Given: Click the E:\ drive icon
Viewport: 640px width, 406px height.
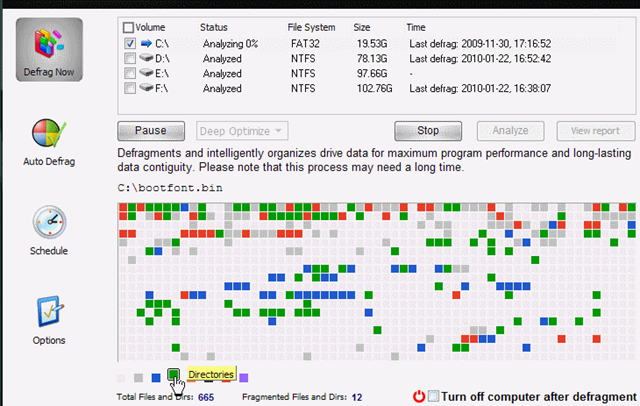Looking at the screenshot, I should coord(146,73).
